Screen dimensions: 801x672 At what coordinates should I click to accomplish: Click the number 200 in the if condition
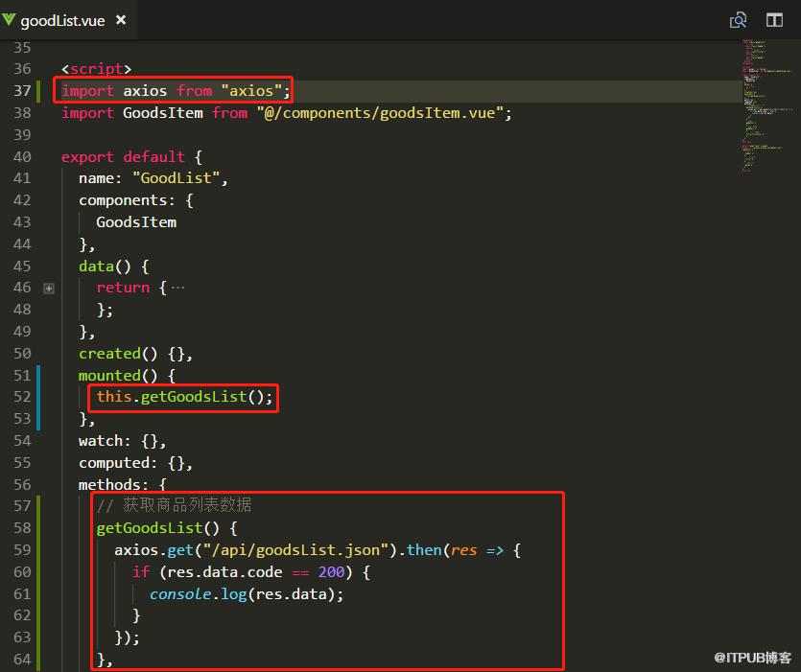point(331,572)
